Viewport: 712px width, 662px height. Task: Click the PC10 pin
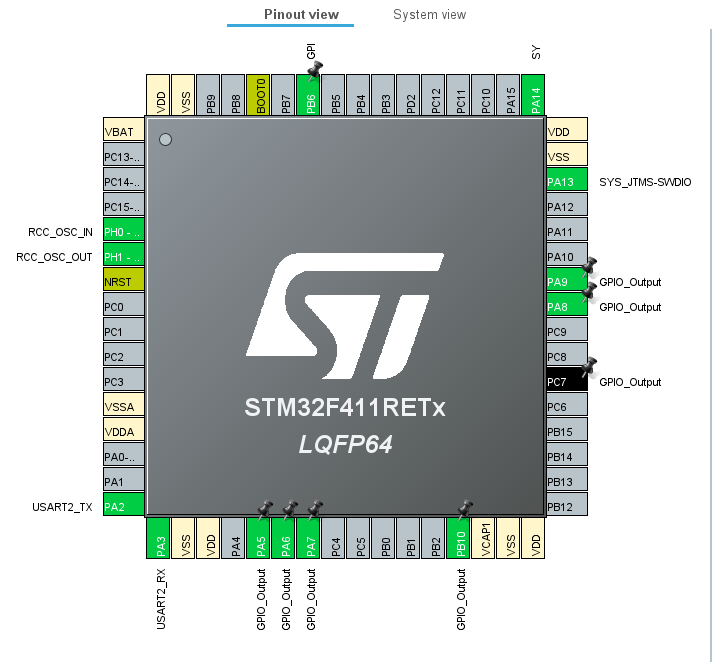(x=483, y=94)
